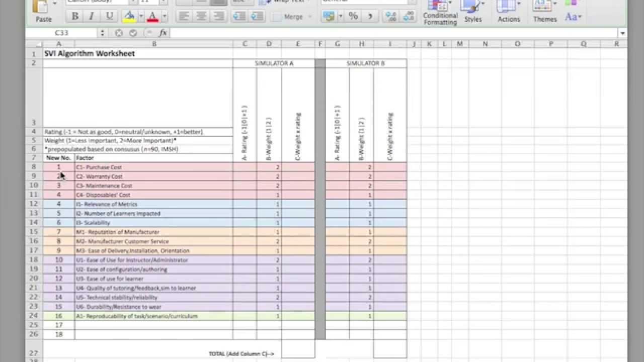Confirm the formula entry (check icon)
644x362 pixels.
coord(133,33)
